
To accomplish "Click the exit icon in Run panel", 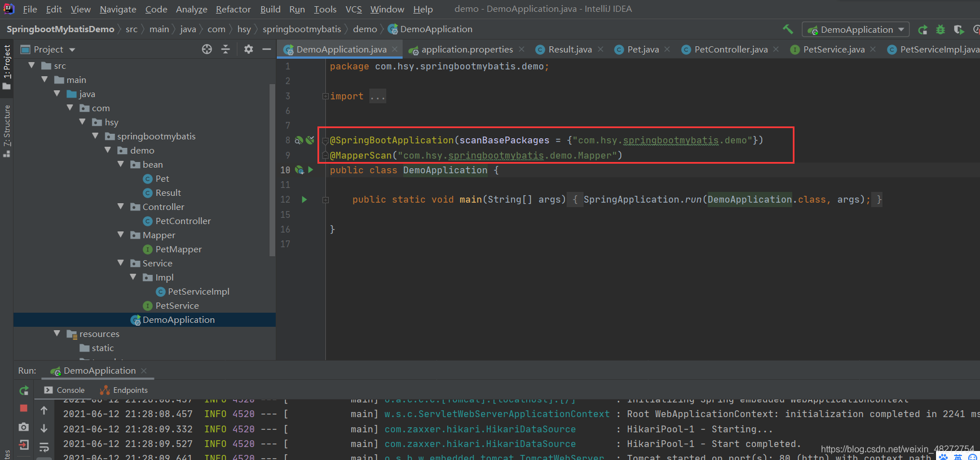I will [x=24, y=445].
